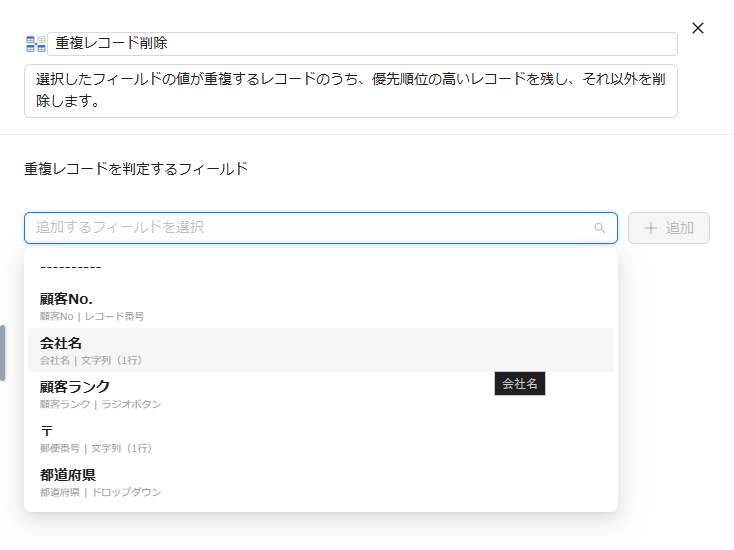Click the scrollbar handle at the left edge

[2, 353]
